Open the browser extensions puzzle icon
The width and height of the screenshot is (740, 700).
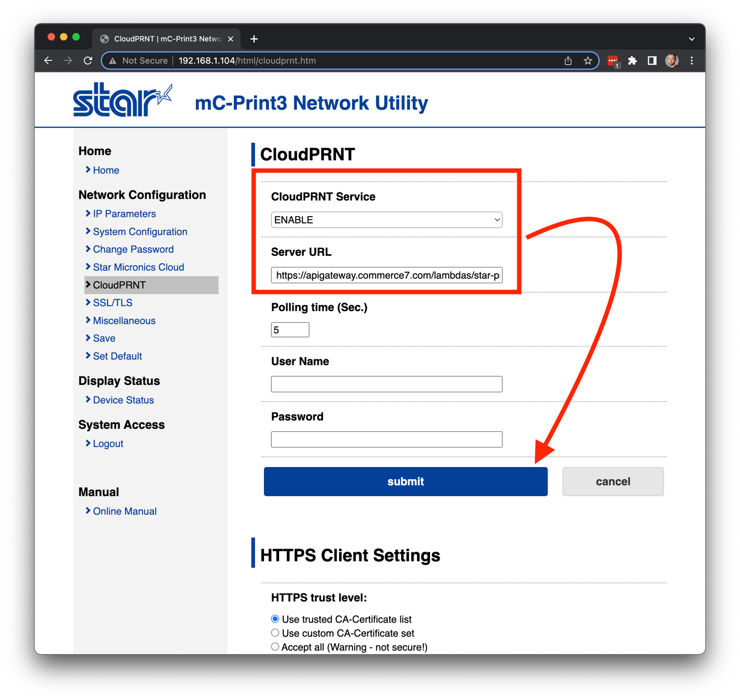(633, 60)
